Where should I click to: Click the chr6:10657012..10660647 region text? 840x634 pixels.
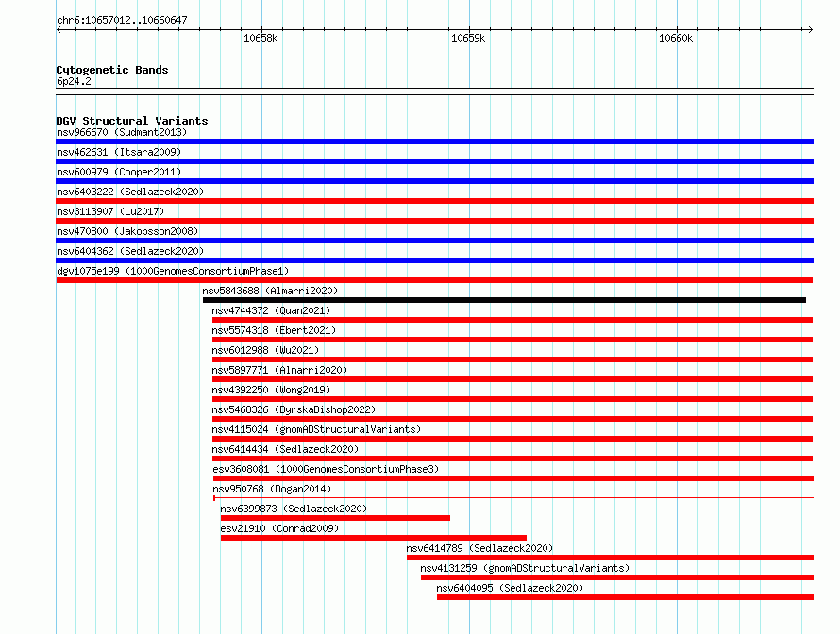click(x=122, y=20)
